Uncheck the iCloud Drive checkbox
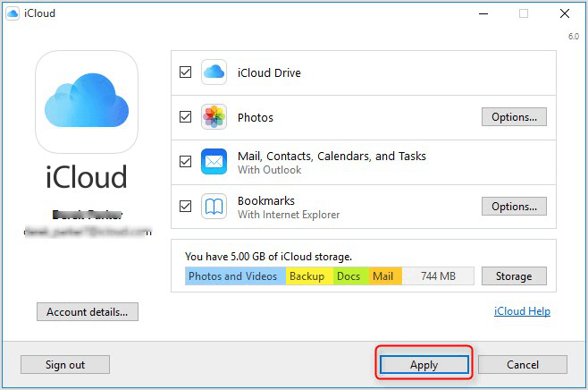The image size is (588, 390). [x=186, y=72]
